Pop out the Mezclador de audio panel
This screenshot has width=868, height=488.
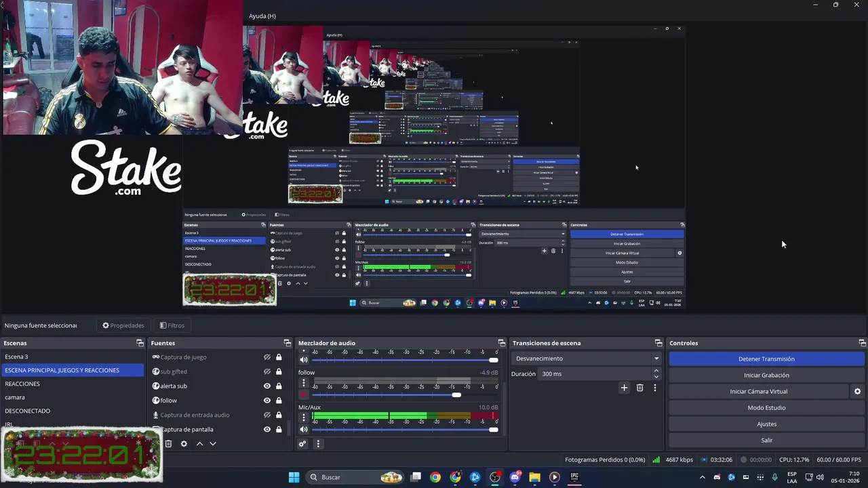click(x=502, y=343)
